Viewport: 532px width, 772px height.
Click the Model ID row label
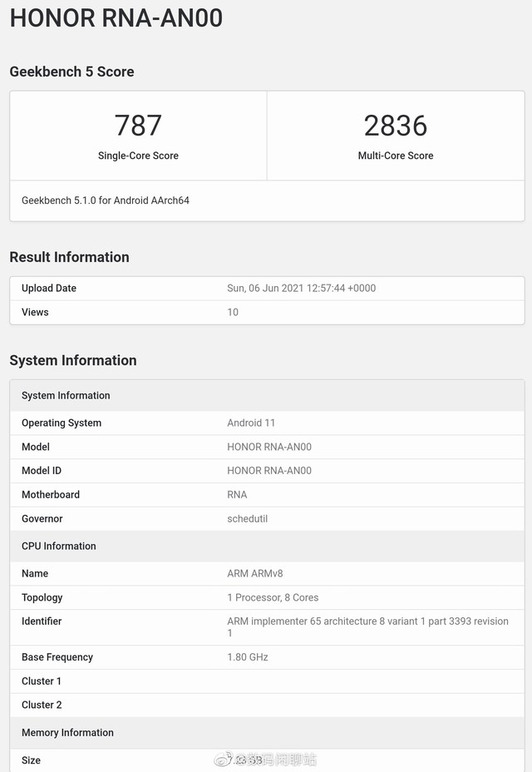coord(42,471)
